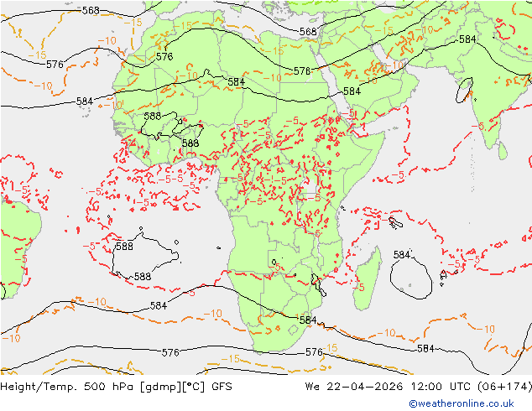Click the 584 contour label north of India
Viewport: 532px width, 411px height.
click(x=467, y=39)
